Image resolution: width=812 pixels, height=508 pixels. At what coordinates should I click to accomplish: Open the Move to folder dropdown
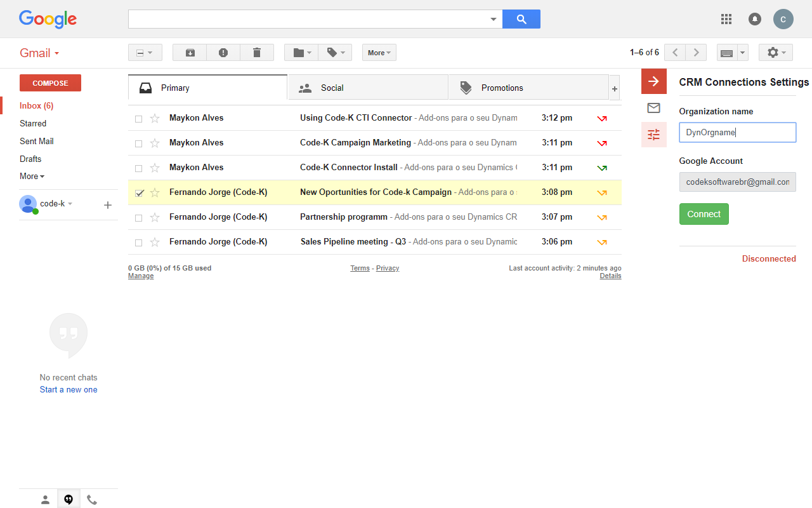point(301,53)
